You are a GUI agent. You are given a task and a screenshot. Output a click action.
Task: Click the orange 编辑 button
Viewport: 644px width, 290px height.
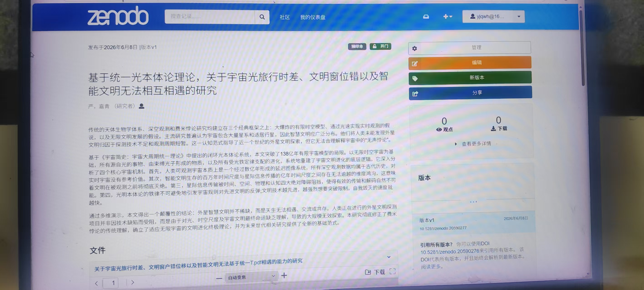click(x=470, y=63)
